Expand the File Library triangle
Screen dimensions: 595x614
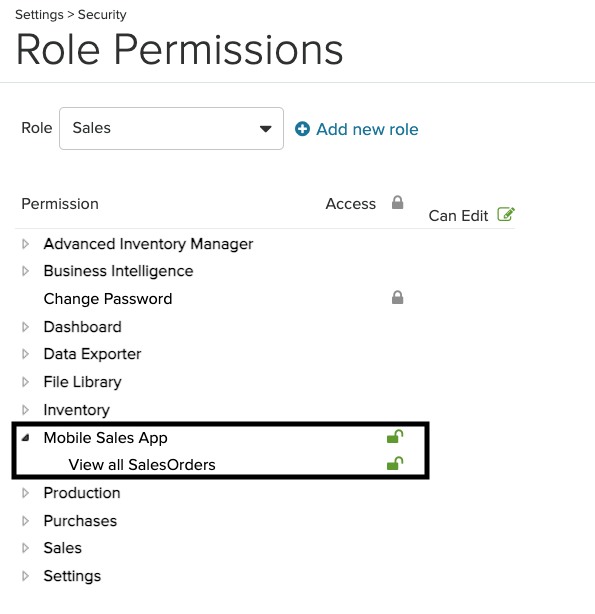click(x=25, y=382)
